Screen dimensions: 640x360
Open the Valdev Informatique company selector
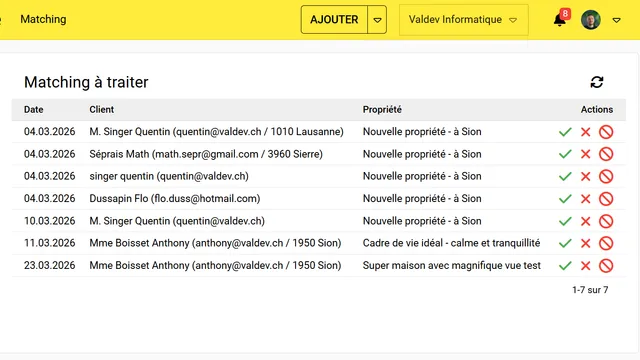coord(464,20)
